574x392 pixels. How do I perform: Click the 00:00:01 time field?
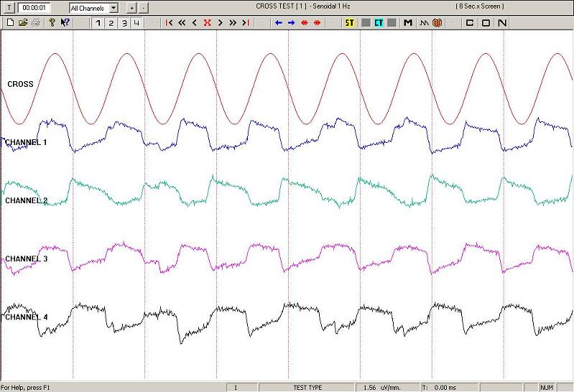click(34, 8)
